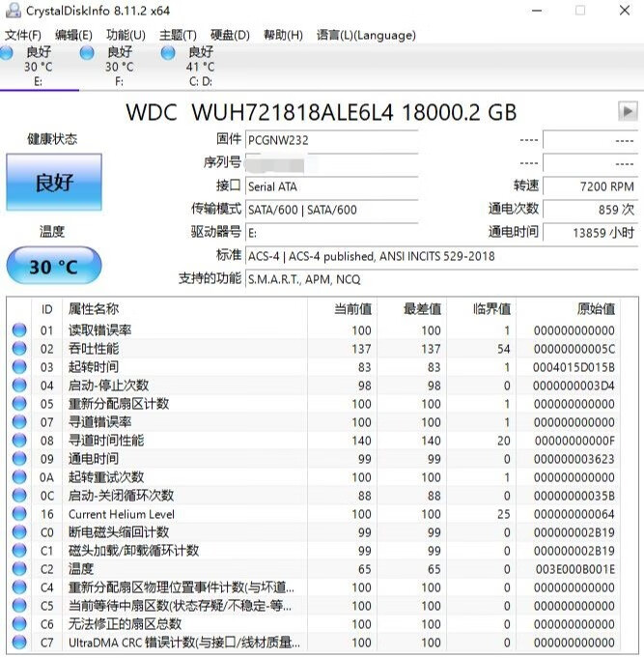Click status orb for Current Helium Level row
Viewport: 644px width, 658px height.
coord(19,514)
